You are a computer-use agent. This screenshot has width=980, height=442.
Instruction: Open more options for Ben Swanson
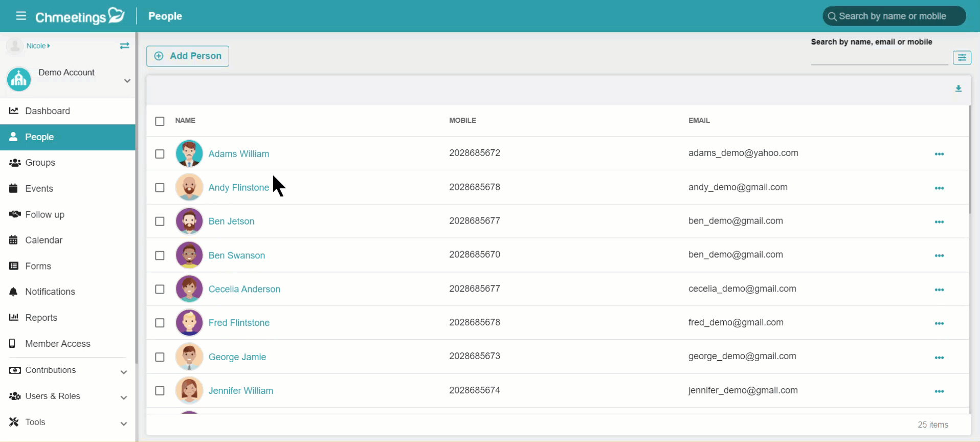[939, 256]
